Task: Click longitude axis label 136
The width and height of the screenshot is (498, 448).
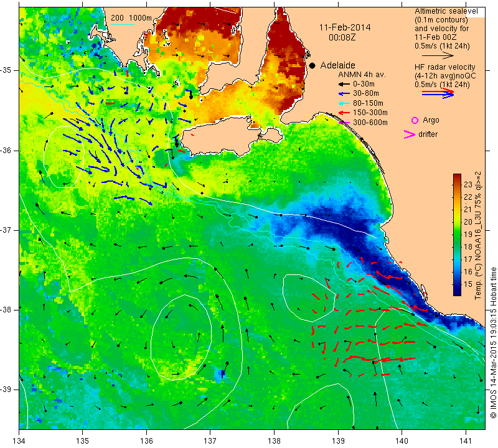Action: tap(146, 441)
